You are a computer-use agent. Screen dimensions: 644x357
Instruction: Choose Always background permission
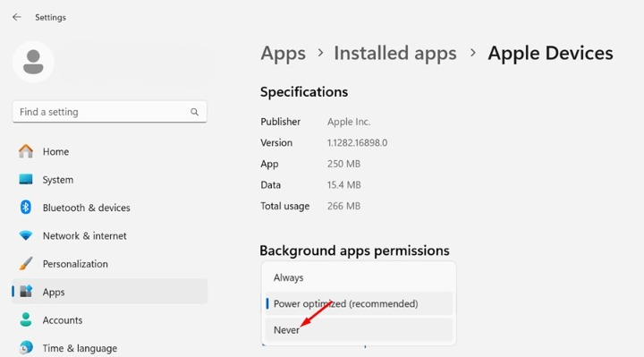tap(359, 277)
